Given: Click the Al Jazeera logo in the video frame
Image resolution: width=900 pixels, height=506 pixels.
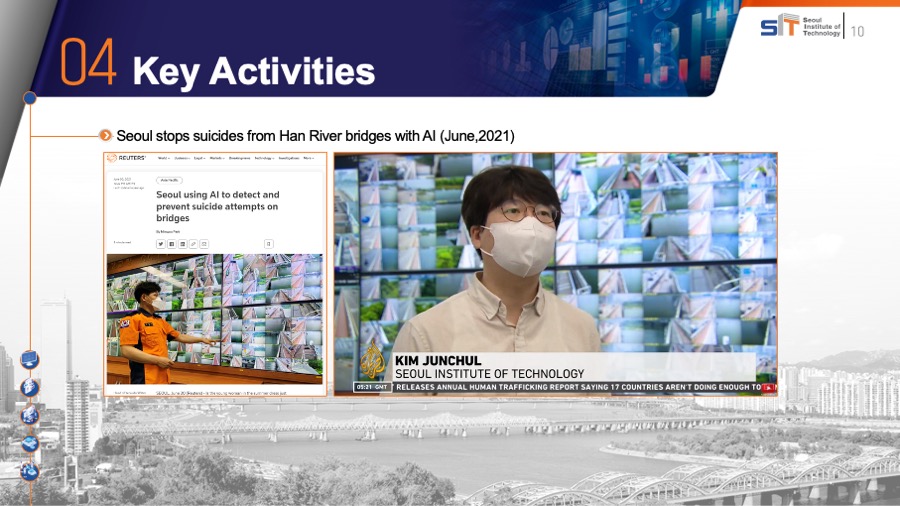Looking at the screenshot, I should (x=373, y=360).
